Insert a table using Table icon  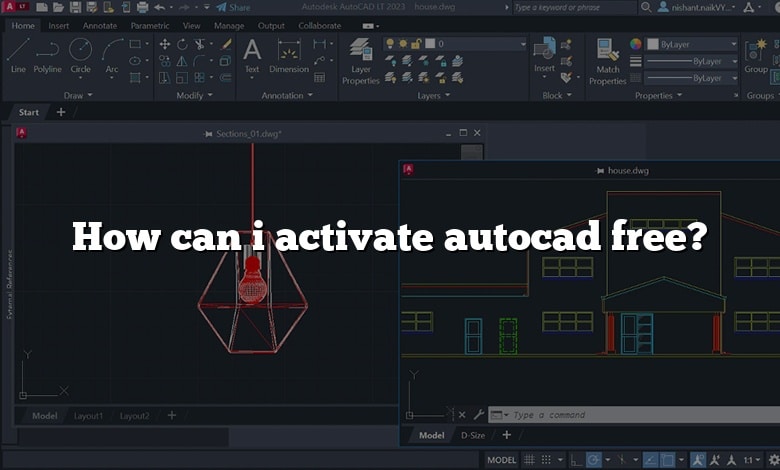(319, 78)
